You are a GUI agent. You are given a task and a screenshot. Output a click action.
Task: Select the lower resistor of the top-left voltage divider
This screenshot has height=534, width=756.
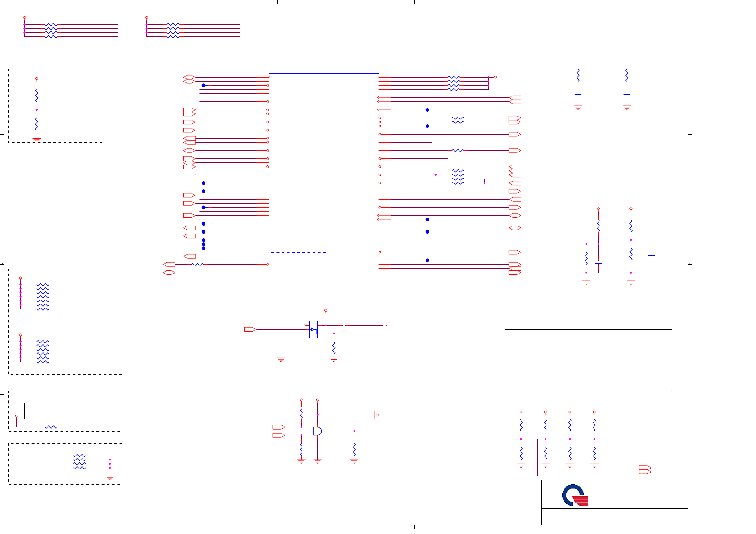coord(37,124)
